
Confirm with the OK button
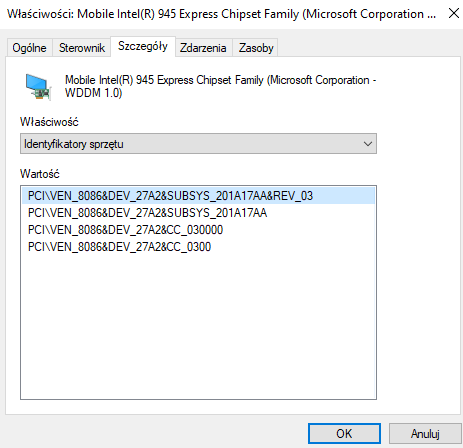click(344, 434)
